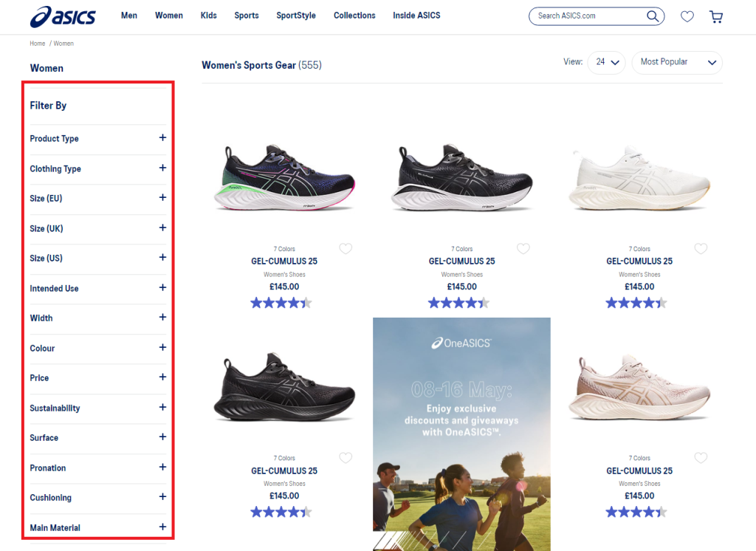
Task: Open the OneASICS promotion banner
Action: [461, 434]
